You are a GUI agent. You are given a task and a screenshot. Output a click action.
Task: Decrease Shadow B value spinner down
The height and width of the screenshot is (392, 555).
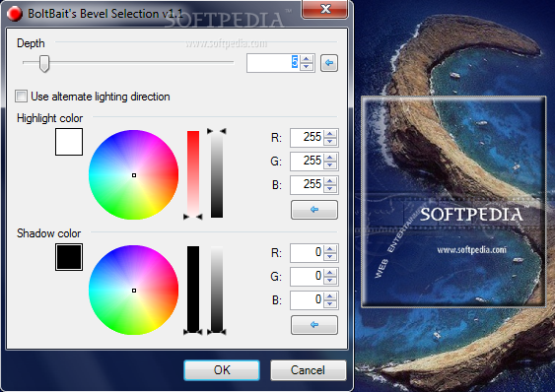(x=330, y=304)
